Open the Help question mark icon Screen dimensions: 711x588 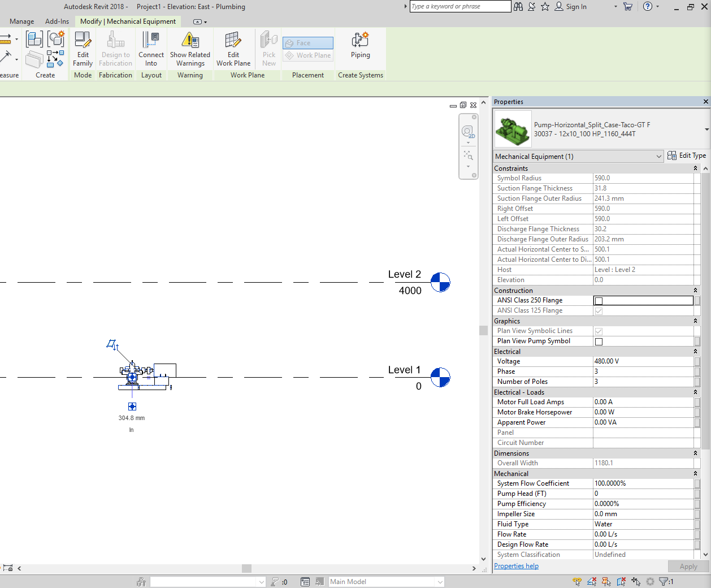(648, 7)
